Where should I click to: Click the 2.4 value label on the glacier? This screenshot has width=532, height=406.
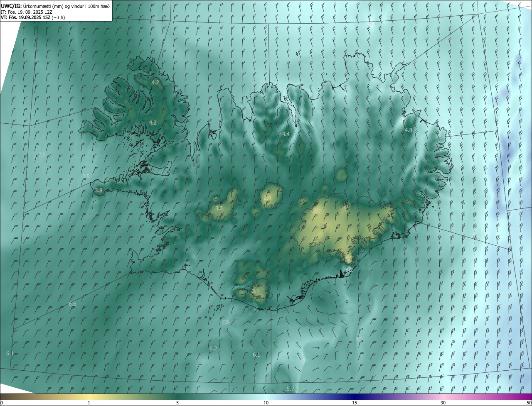tap(267, 198)
